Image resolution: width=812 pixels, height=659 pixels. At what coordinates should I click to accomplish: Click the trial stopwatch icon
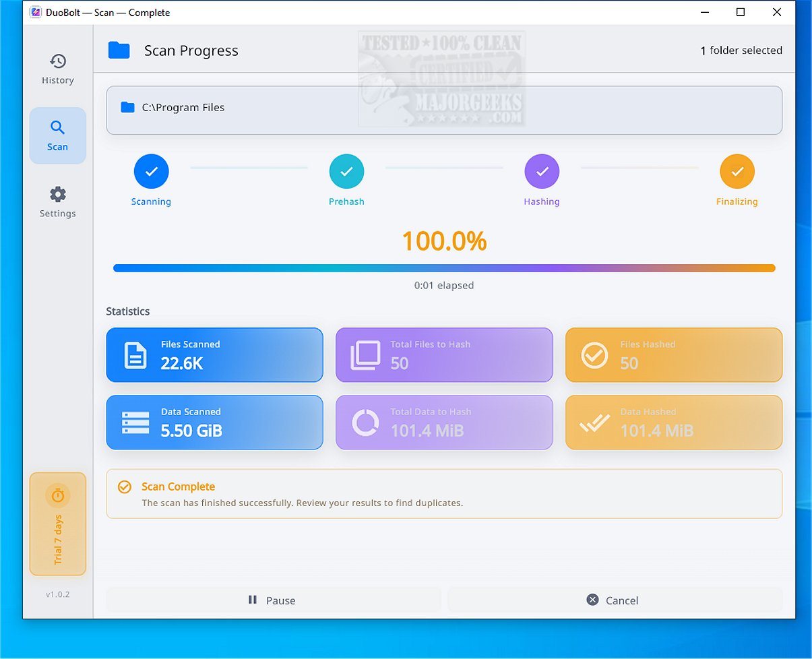[x=58, y=495]
